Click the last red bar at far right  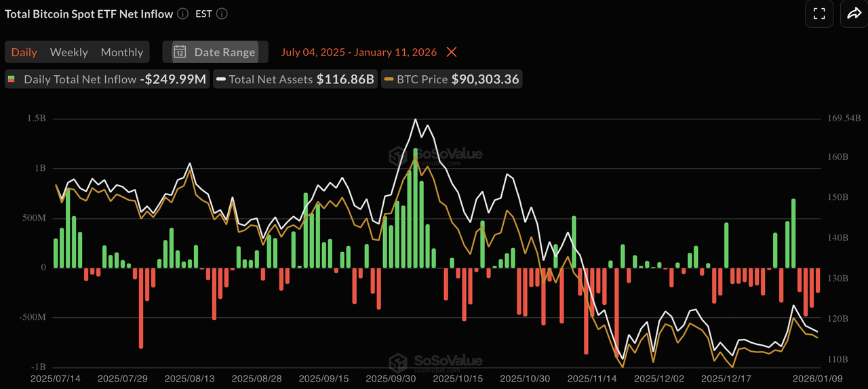818,279
